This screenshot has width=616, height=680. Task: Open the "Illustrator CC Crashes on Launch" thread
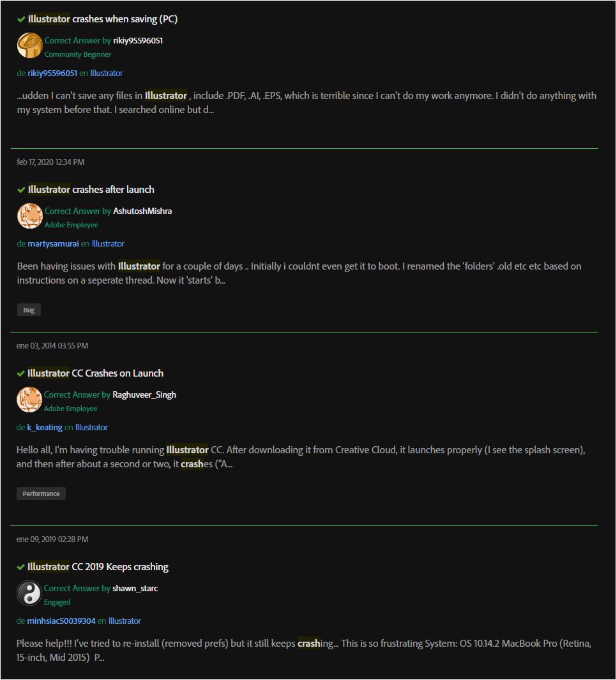(x=95, y=373)
